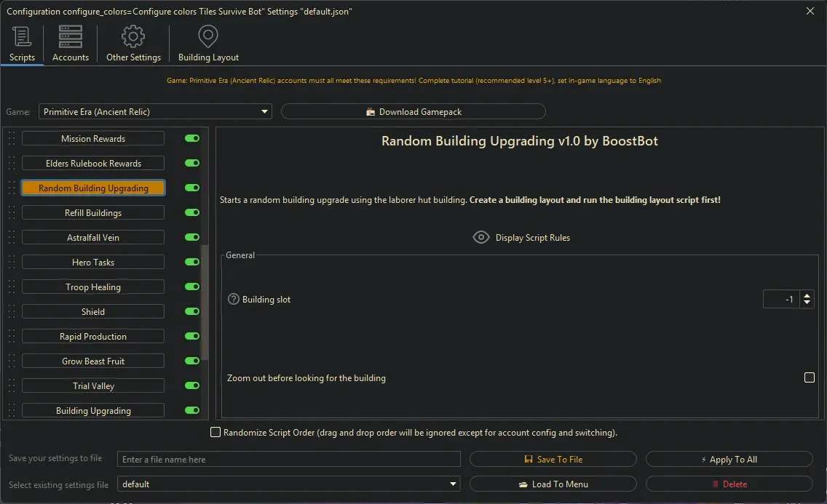
Task: Select the Mission Rewards script
Action: [92, 138]
